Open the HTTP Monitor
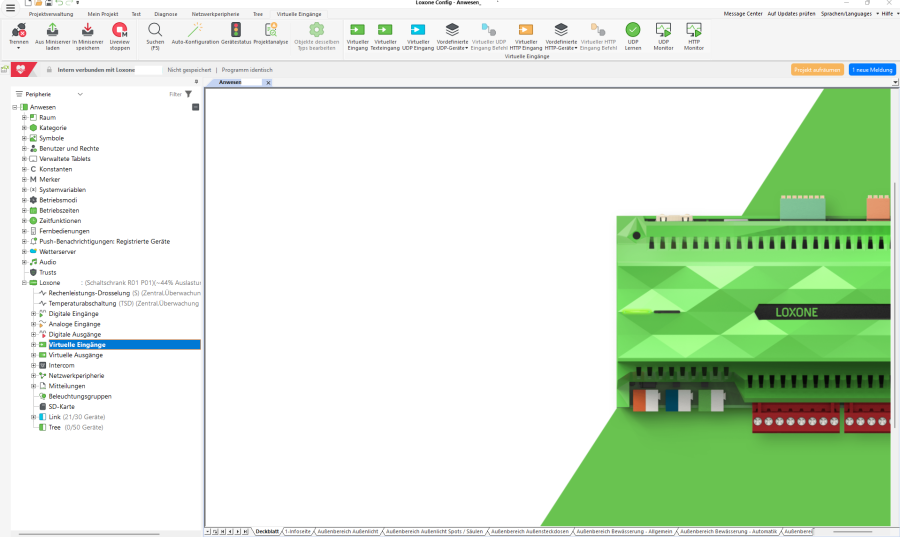The height and width of the screenshot is (537, 900). pyautogui.click(x=693, y=36)
